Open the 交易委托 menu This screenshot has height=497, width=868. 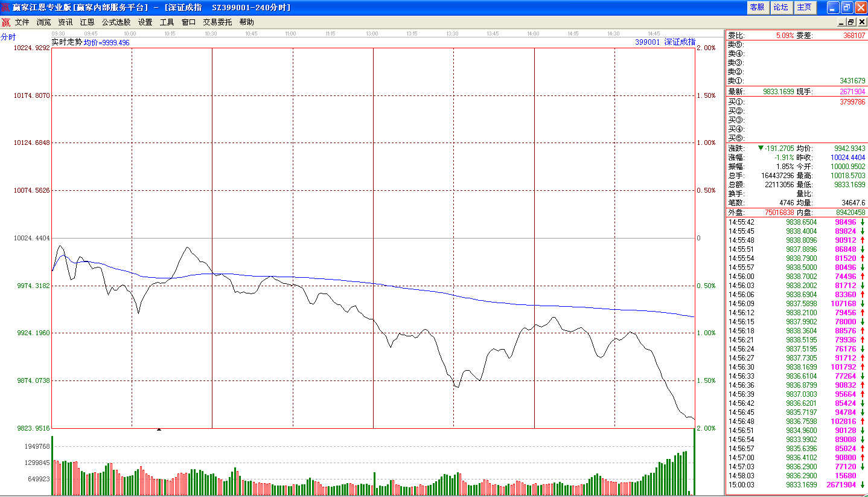[217, 22]
